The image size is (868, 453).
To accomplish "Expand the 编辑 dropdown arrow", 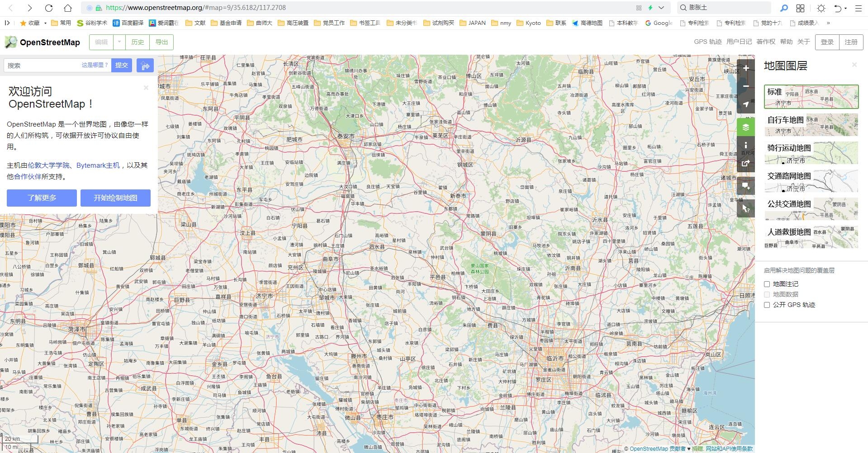I will coord(119,42).
